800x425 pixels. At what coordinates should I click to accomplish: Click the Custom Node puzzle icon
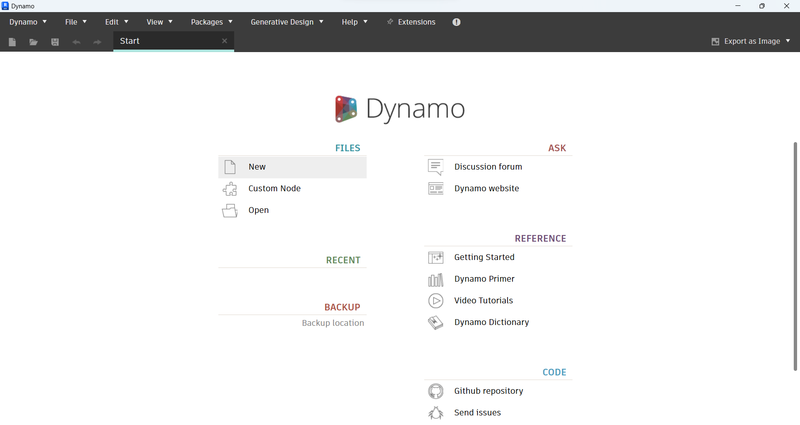[x=230, y=189]
